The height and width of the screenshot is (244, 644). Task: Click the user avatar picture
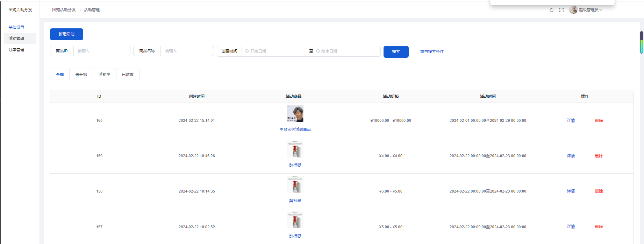pos(573,10)
